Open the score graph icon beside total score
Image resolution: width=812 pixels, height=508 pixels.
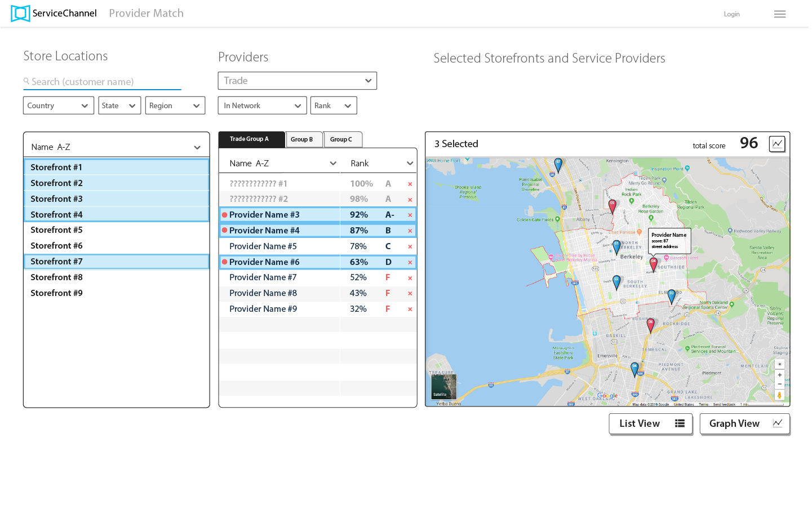click(x=777, y=144)
